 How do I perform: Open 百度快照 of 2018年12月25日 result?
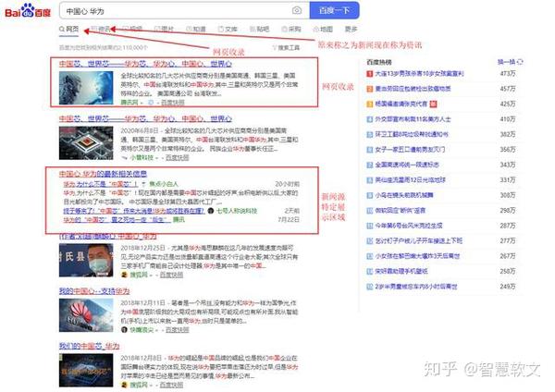[171, 275]
